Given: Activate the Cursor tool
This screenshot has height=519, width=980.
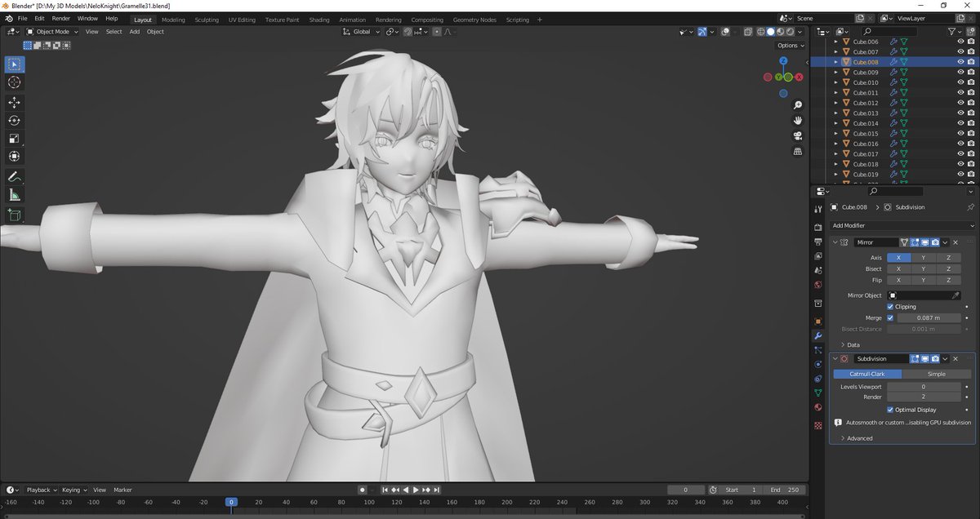Looking at the screenshot, I should (14, 82).
